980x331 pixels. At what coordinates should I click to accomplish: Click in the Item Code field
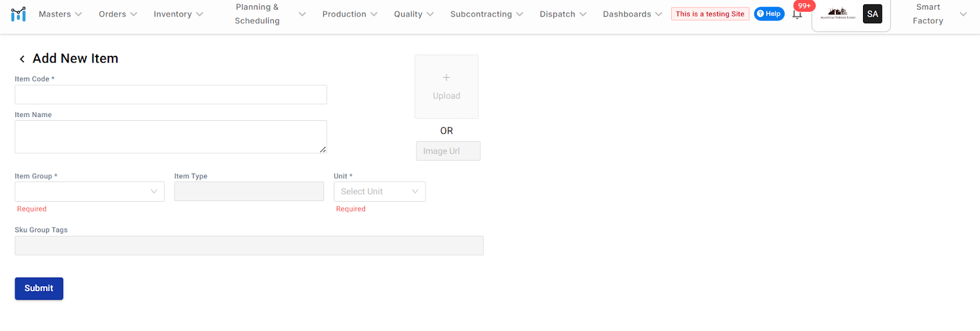pos(170,95)
